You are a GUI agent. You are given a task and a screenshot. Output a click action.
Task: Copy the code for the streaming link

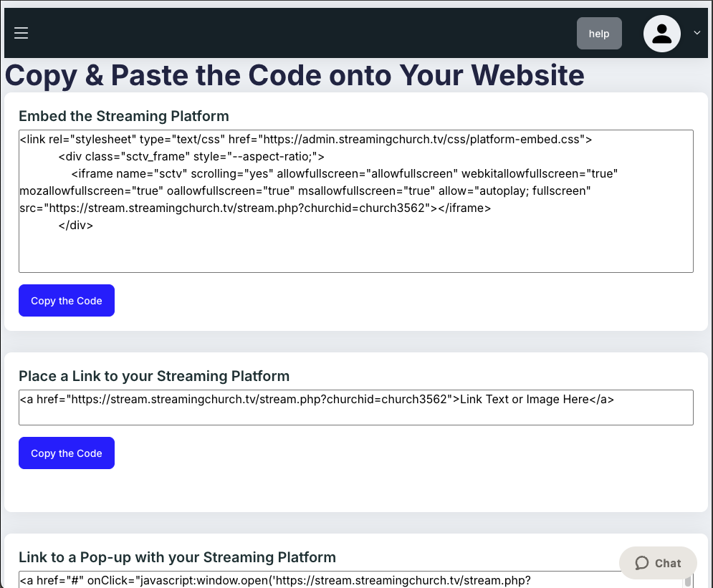click(67, 453)
